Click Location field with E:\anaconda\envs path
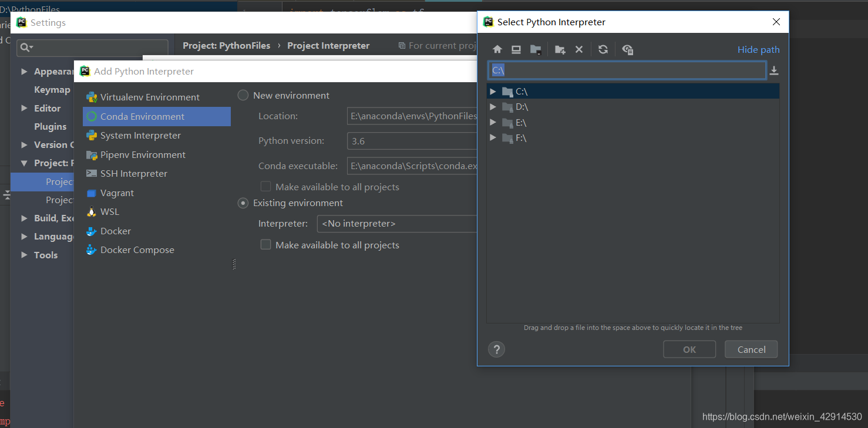The image size is (868, 428). click(x=412, y=116)
